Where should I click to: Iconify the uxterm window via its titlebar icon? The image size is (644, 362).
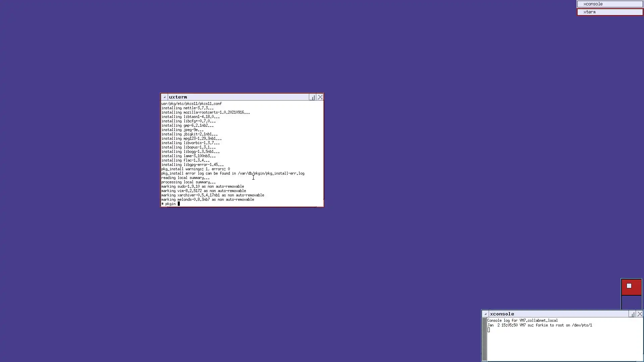(164, 97)
